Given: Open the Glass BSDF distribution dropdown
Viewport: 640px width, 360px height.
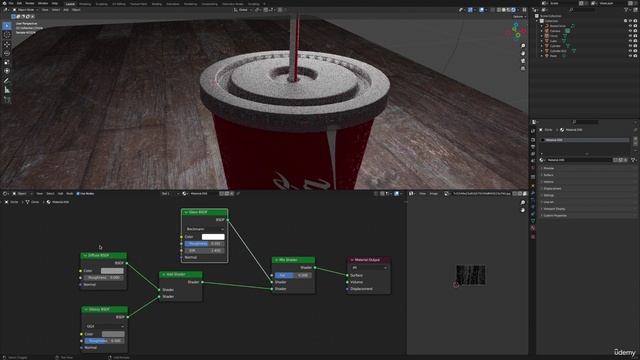Looking at the screenshot, I should click(204, 229).
